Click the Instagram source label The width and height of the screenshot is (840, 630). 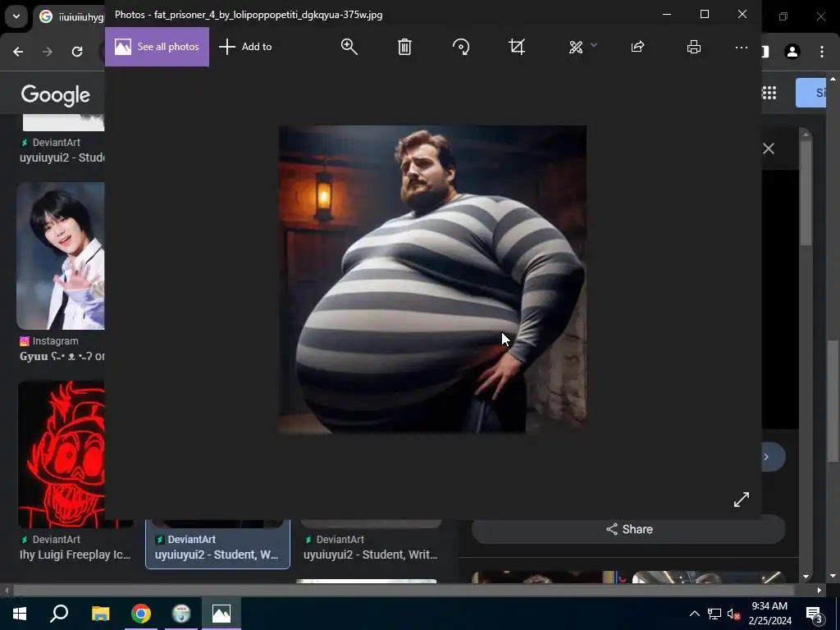tap(49, 340)
